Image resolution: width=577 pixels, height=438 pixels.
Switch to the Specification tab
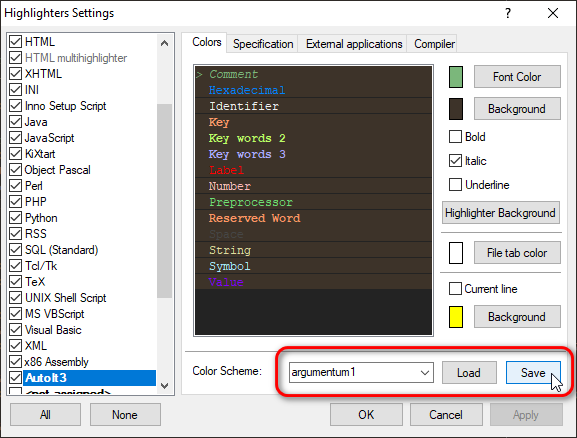tap(263, 44)
